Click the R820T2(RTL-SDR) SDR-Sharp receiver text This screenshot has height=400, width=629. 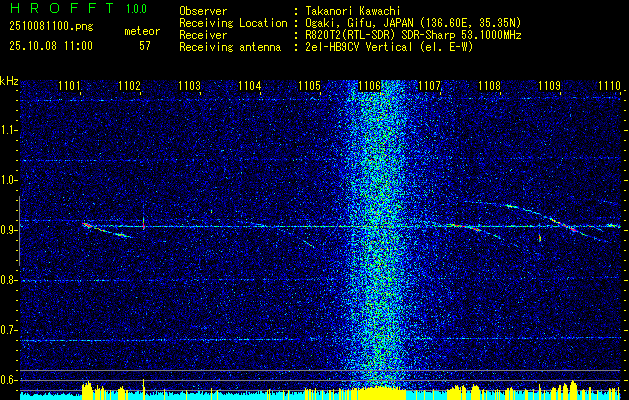click(x=413, y=35)
